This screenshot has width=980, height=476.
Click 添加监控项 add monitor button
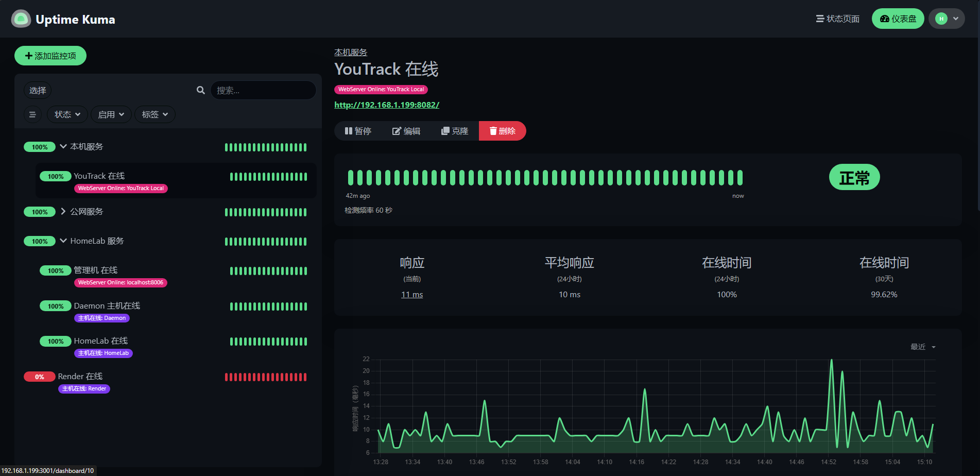coord(50,56)
